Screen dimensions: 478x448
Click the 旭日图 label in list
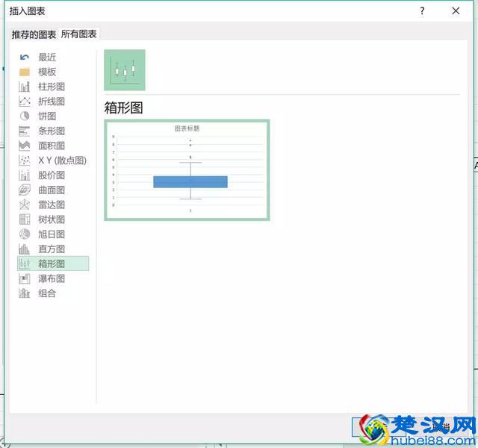coord(52,234)
